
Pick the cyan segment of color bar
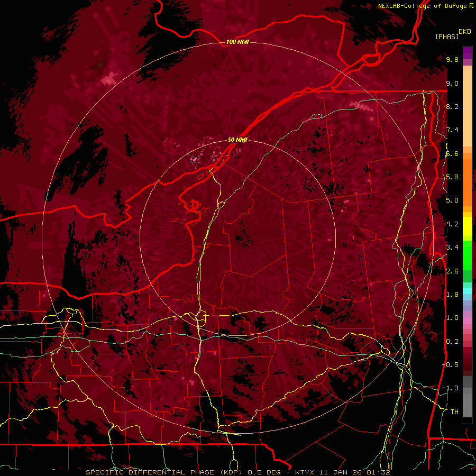pos(467,291)
